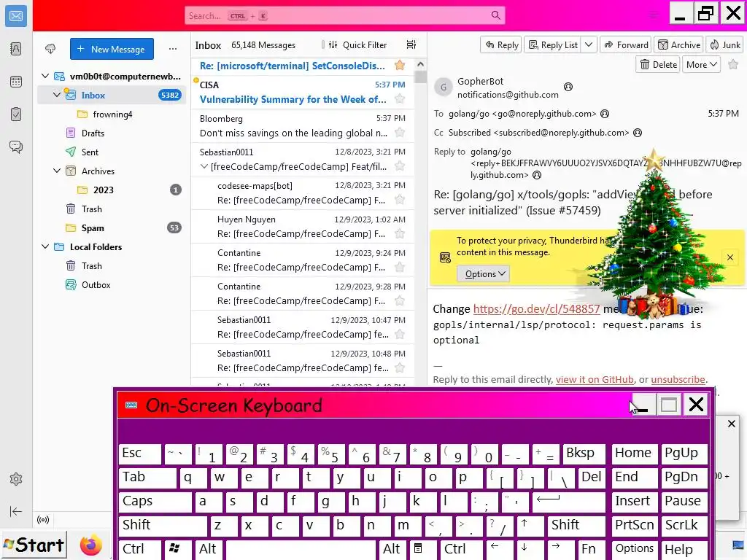747x560 pixels.
Task: Click the unsubscribe link
Action: [678, 379]
